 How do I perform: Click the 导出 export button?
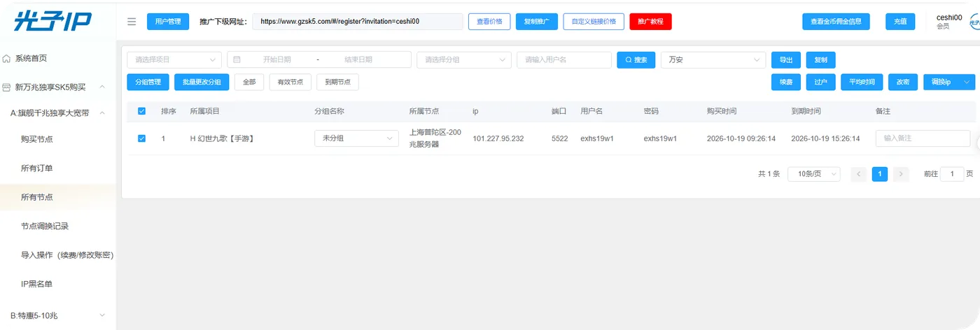[786, 60]
